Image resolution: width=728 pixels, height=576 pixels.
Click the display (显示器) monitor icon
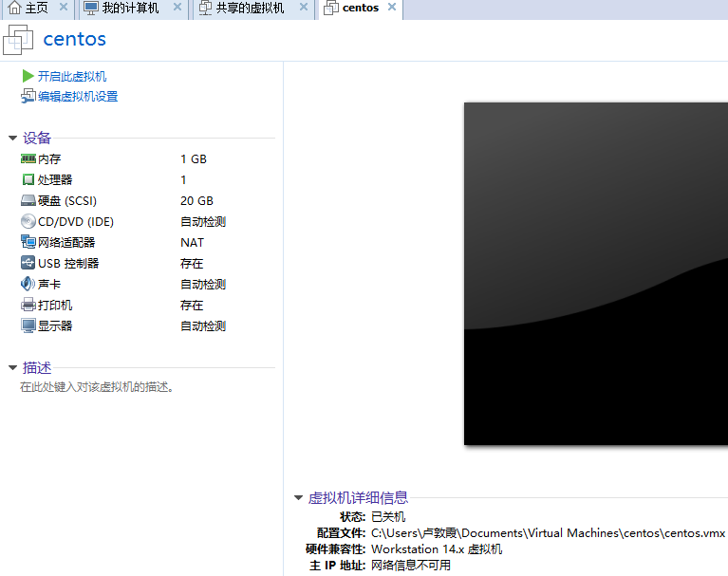click(28, 325)
